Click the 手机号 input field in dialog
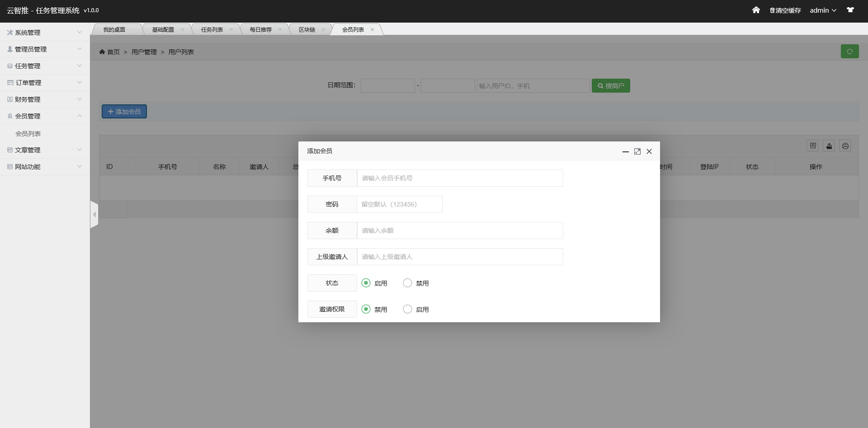Viewport: 868px width, 428px height. (460, 178)
